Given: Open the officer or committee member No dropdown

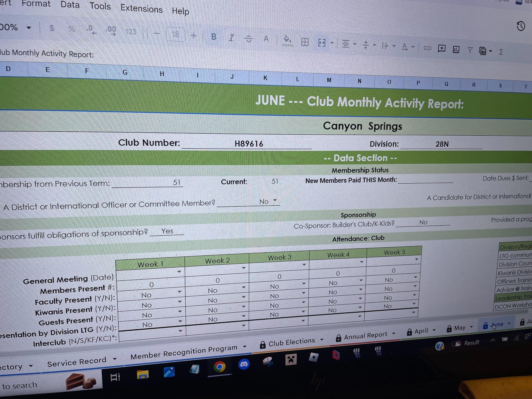Looking at the screenshot, I should pos(275,200).
